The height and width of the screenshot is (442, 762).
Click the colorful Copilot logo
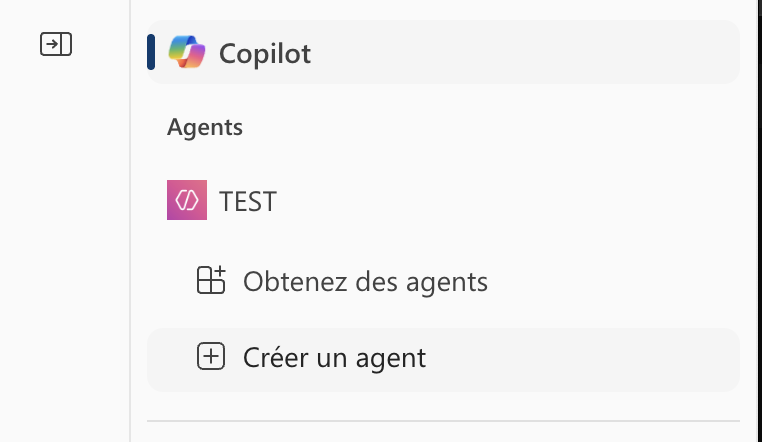[187, 52]
